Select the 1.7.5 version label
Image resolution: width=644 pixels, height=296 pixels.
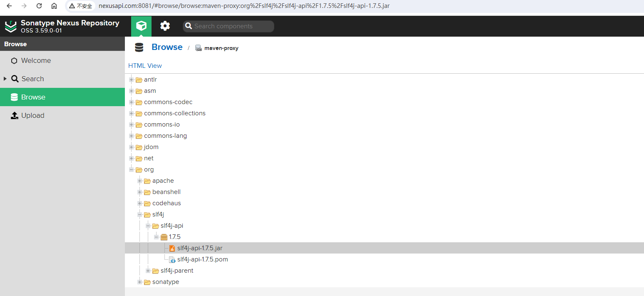coord(175,237)
